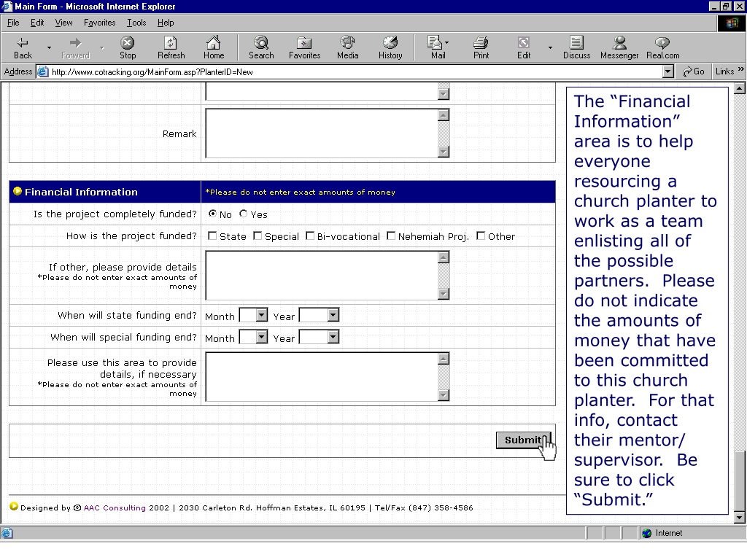Expand the address bar URL dropdown

pyautogui.click(x=668, y=72)
